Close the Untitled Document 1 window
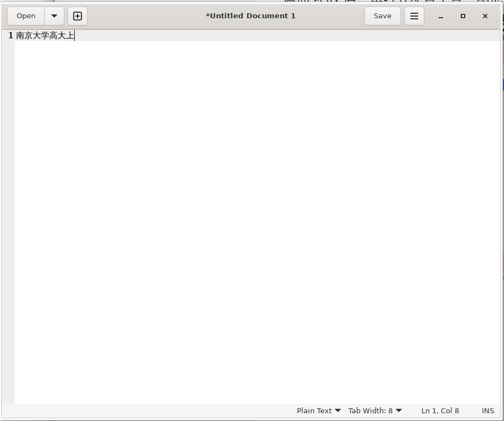This screenshot has height=421, width=504. pyautogui.click(x=485, y=16)
